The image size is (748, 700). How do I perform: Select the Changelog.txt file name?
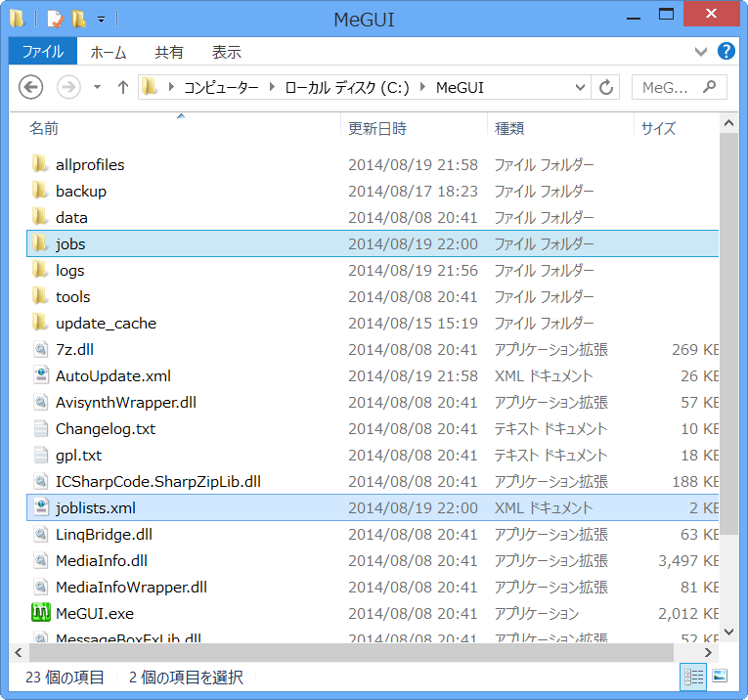106,428
